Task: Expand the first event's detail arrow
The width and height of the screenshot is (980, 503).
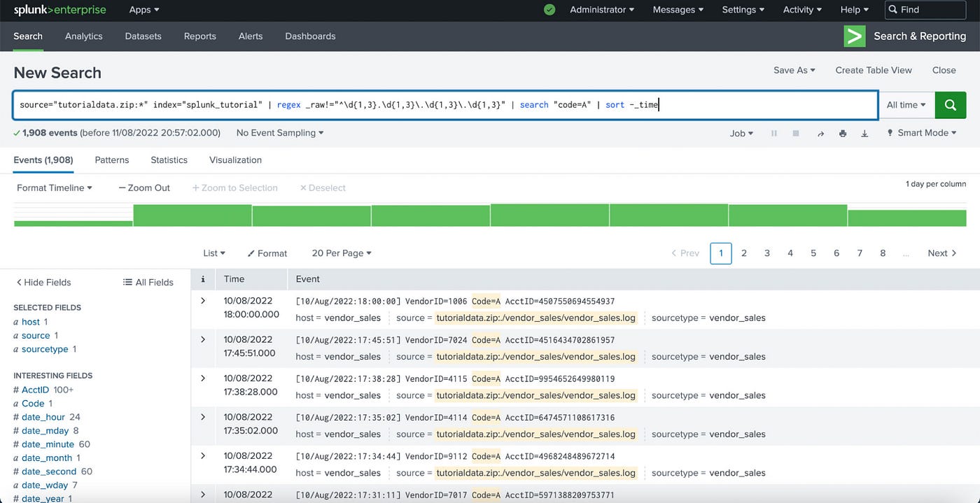Action: (202, 301)
